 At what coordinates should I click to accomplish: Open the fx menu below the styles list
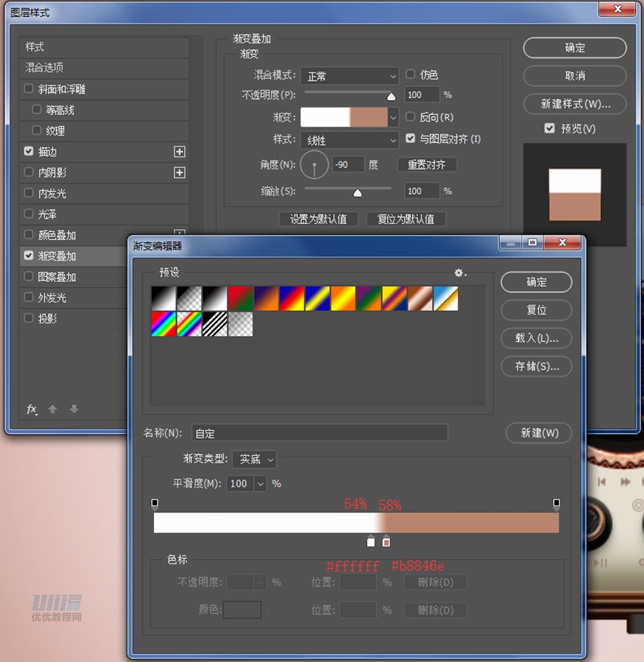click(x=32, y=409)
